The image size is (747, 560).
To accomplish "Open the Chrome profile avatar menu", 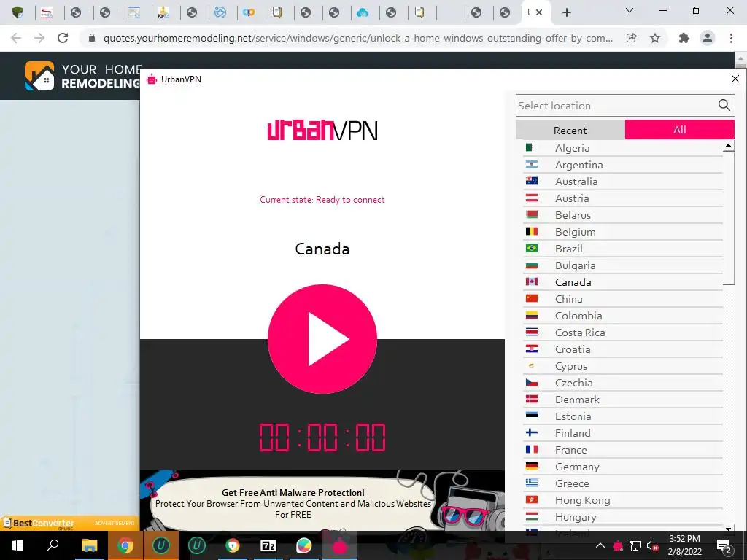I will pos(708,38).
